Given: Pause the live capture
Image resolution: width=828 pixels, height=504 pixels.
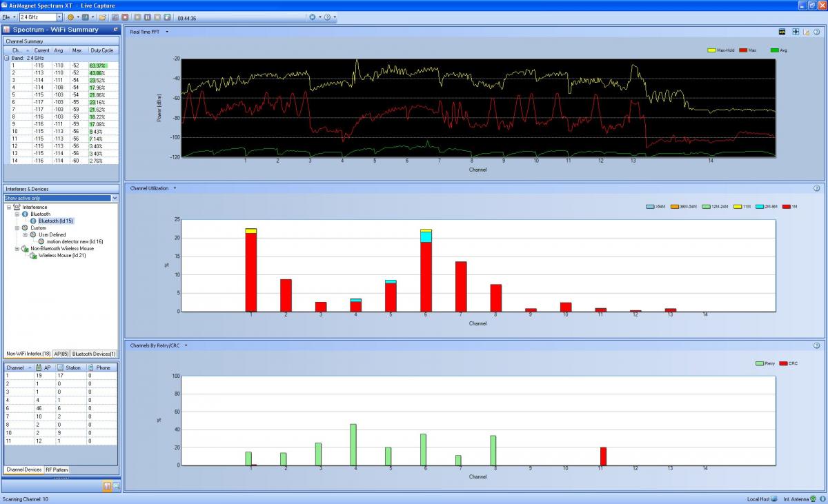Looking at the screenshot, I should (x=148, y=17).
